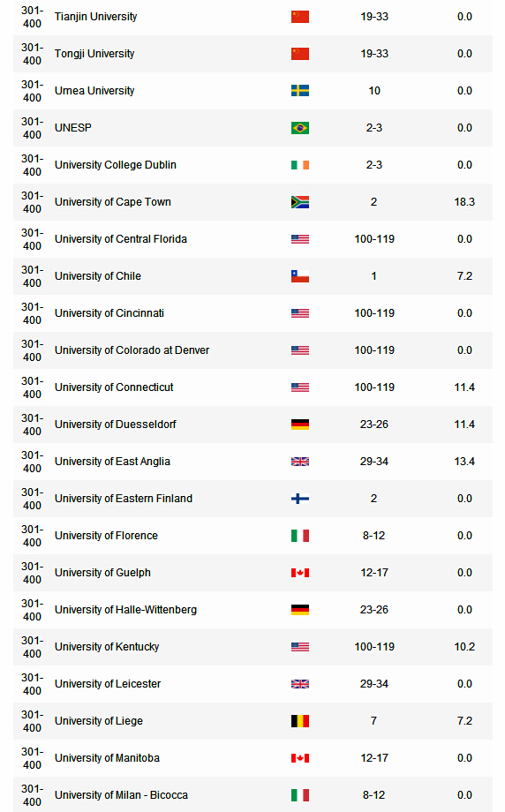Click Ireland flag for University College Dublin
505x812 pixels.
coord(300,165)
